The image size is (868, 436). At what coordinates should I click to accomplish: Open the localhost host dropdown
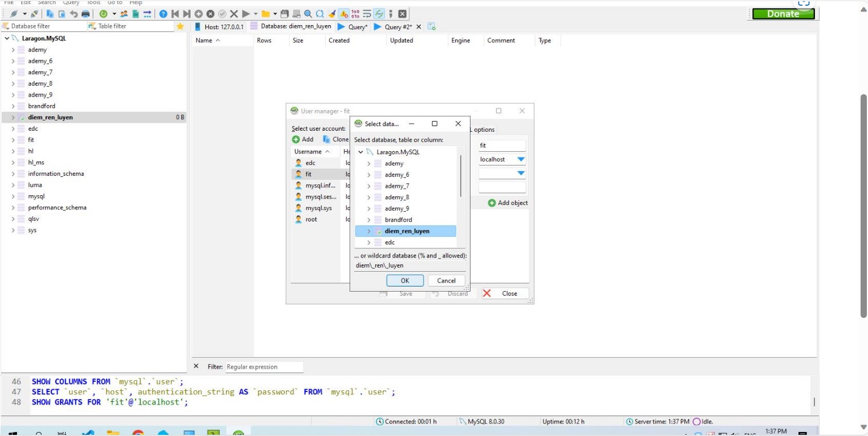coord(520,160)
